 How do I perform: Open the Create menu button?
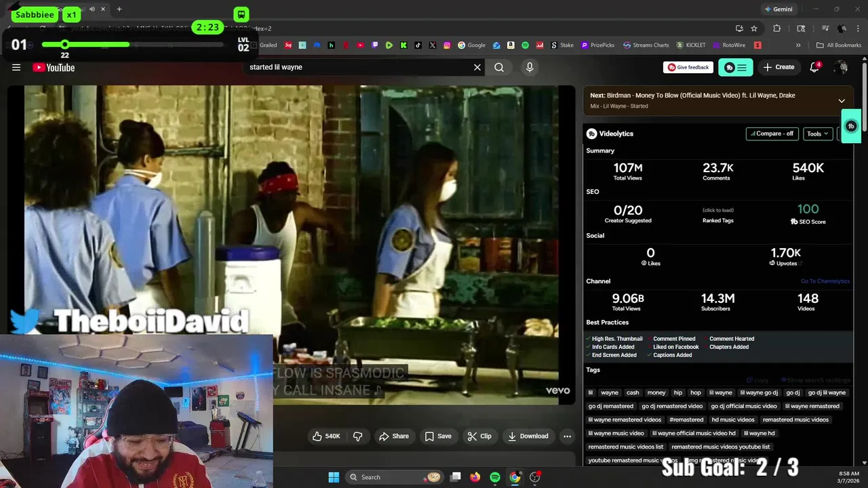[x=778, y=67]
